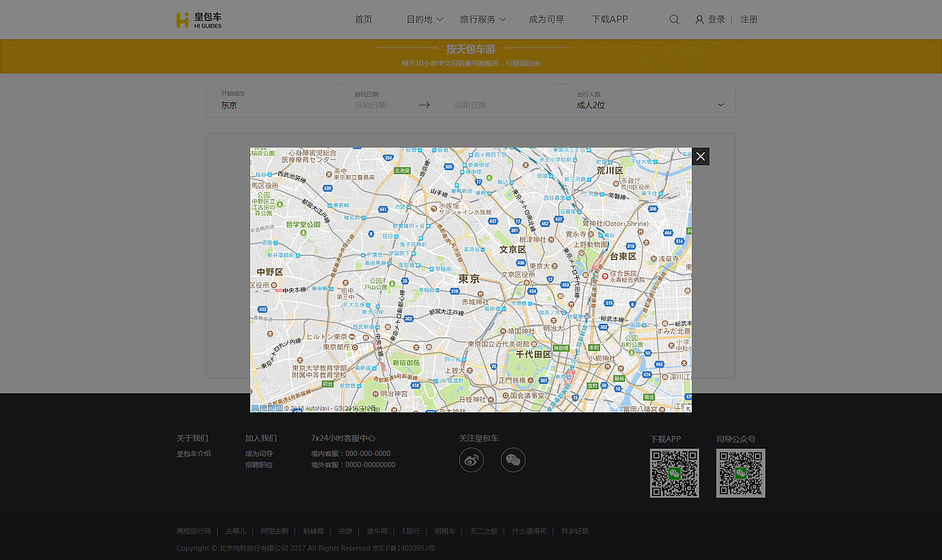Close the map popup with the X button
This screenshot has width=942, height=560.
coord(701,156)
